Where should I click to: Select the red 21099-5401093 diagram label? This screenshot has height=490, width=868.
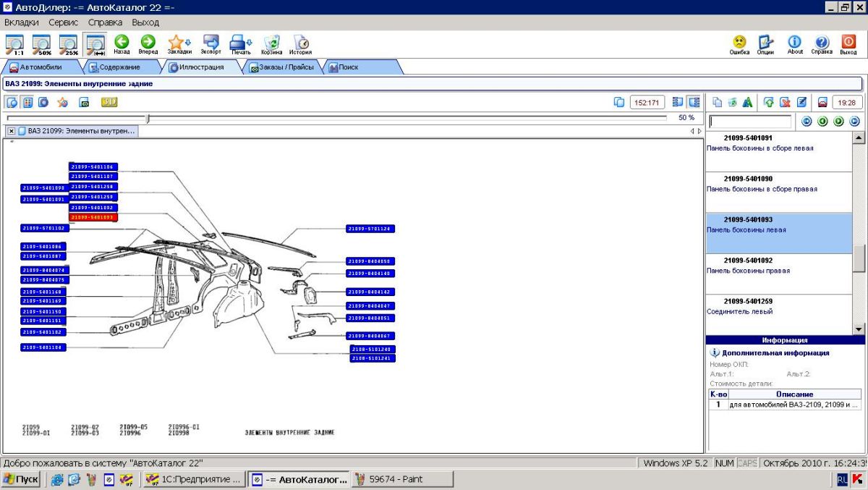tap(93, 217)
